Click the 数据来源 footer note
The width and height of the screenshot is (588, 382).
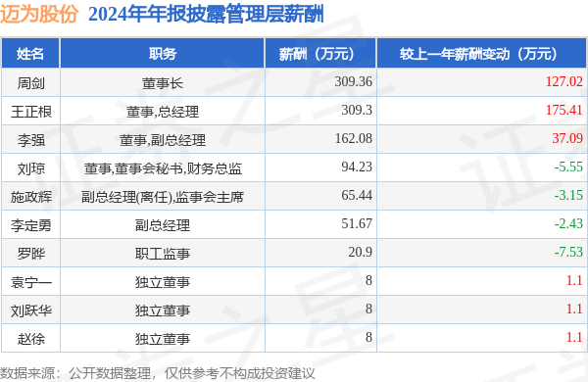click(x=158, y=373)
